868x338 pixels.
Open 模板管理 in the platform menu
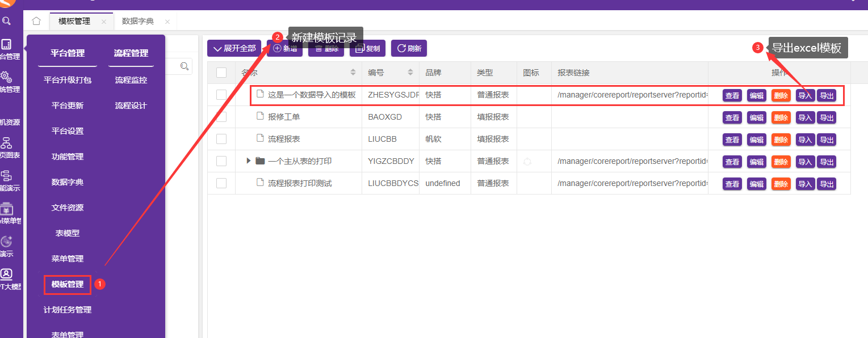click(x=68, y=284)
